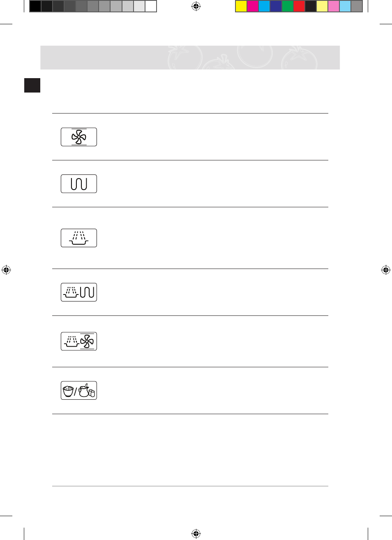Click the black square page tab marker

click(x=32, y=85)
